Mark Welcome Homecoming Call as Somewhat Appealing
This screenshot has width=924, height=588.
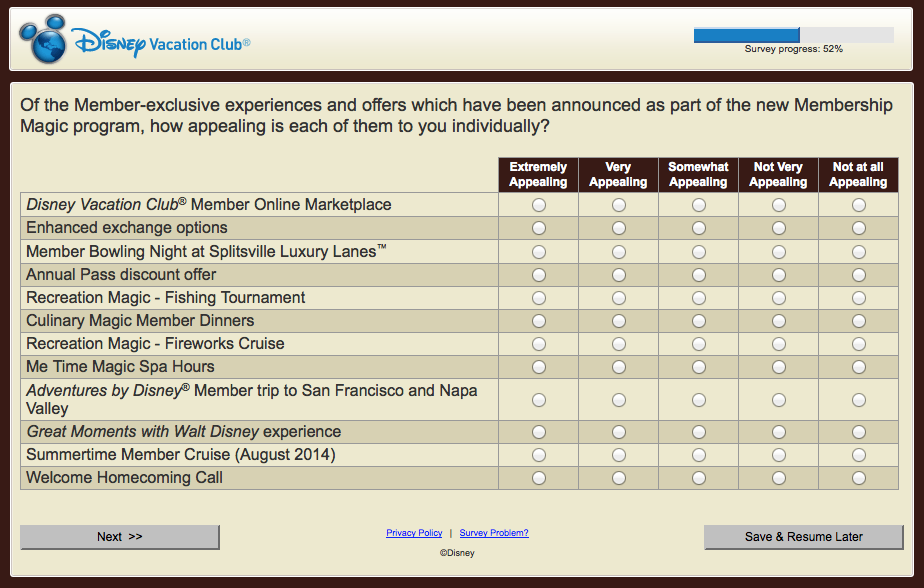point(699,478)
